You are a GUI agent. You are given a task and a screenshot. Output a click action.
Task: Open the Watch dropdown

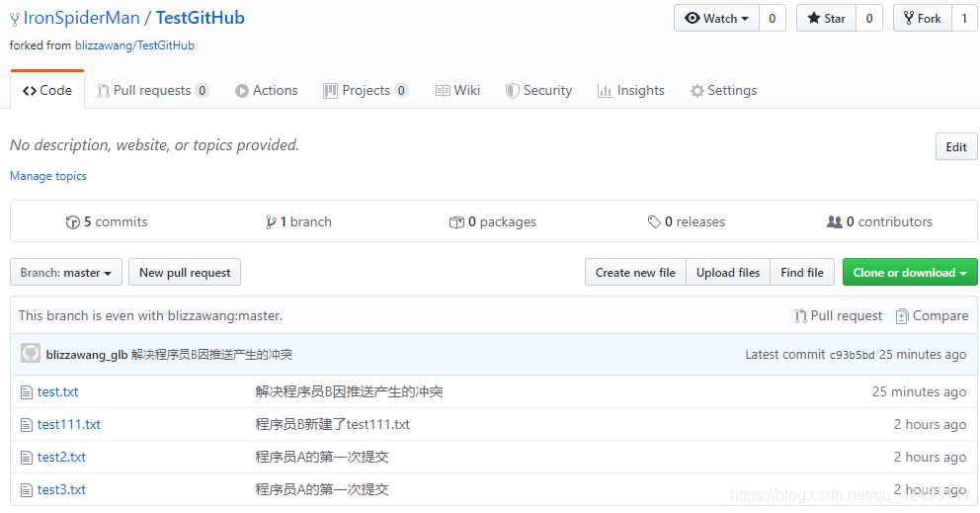716,18
